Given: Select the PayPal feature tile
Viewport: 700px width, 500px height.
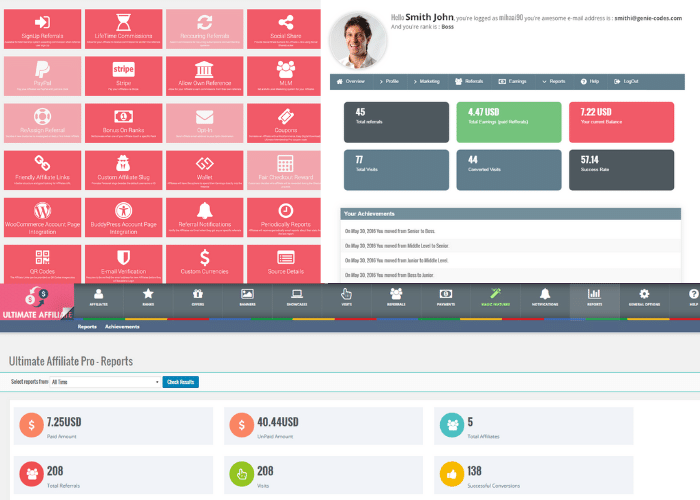Looking at the screenshot, I should (x=42, y=76).
